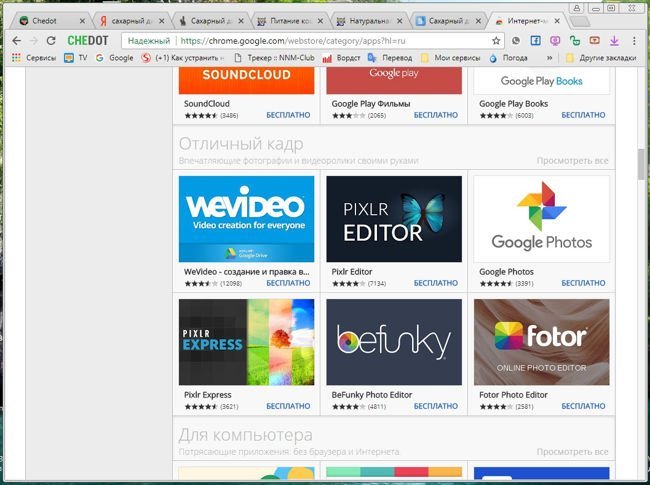The height and width of the screenshot is (485, 650).
Task: Click the Google Play Фильмы title
Action: pos(371,104)
